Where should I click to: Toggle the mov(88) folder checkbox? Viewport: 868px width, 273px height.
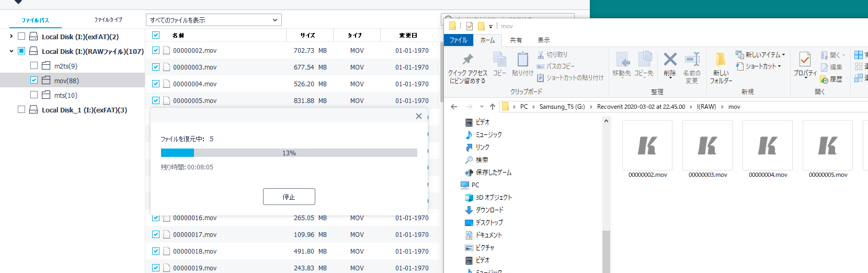pyautogui.click(x=34, y=81)
